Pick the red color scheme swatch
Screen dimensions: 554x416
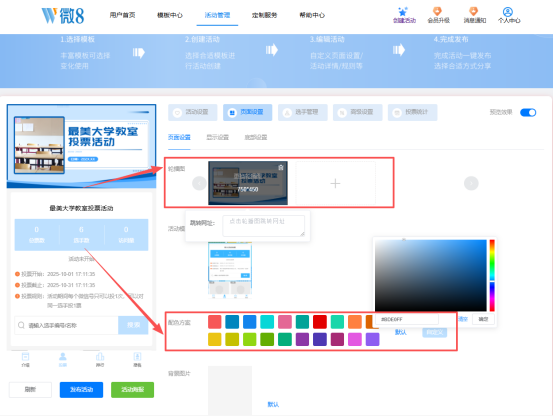(319, 322)
